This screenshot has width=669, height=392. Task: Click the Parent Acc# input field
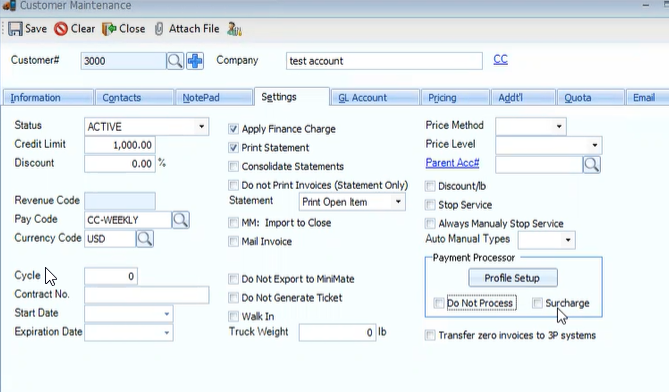point(539,165)
